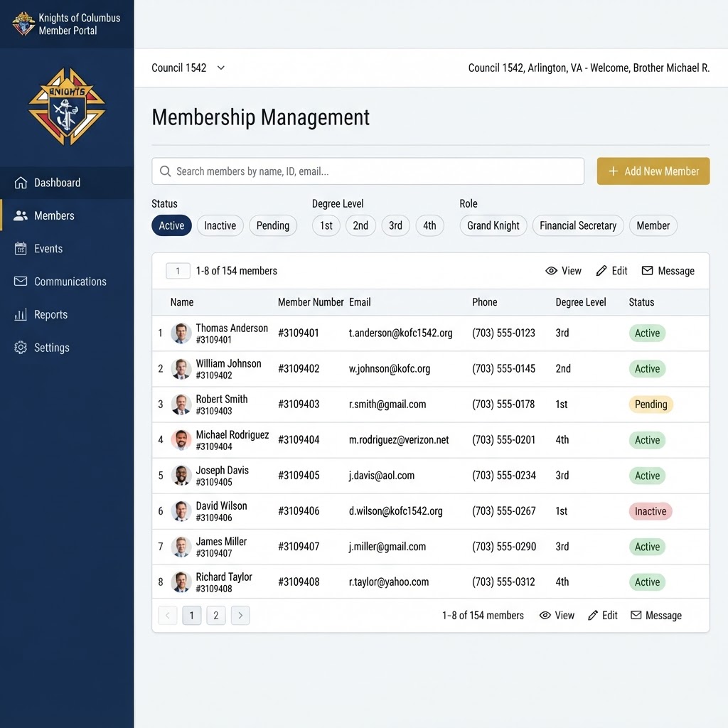Click William Johnson's avatar
The height and width of the screenshot is (728, 728).
(181, 369)
